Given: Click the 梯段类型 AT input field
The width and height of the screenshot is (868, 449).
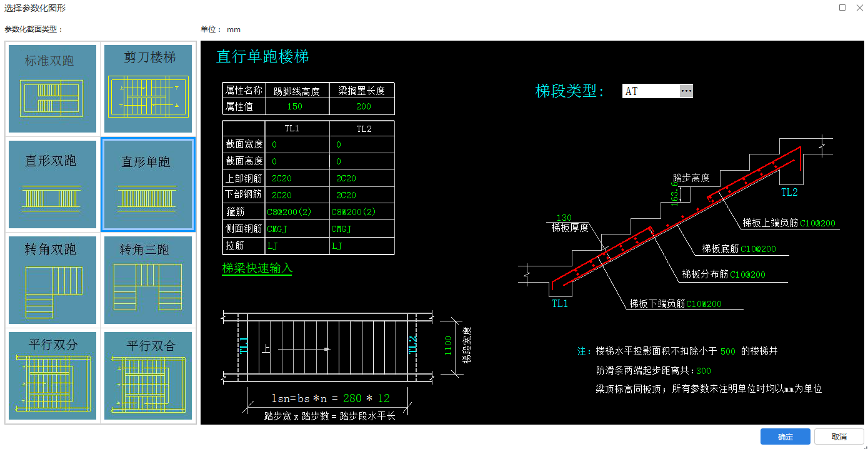Looking at the screenshot, I should pyautogui.click(x=651, y=91).
